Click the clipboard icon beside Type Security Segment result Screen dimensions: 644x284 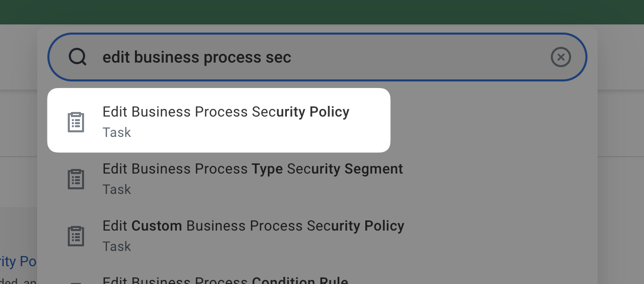[76, 179]
